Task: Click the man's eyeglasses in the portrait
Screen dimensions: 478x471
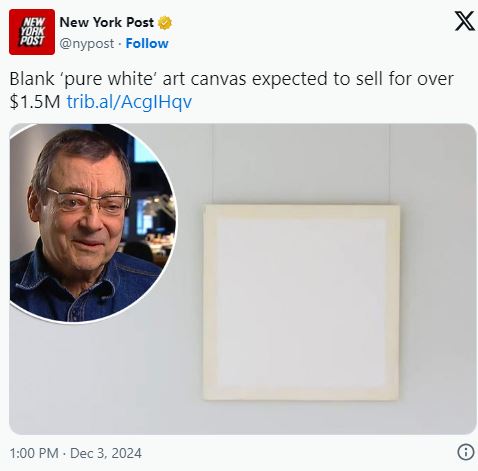Action: (88, 201)
